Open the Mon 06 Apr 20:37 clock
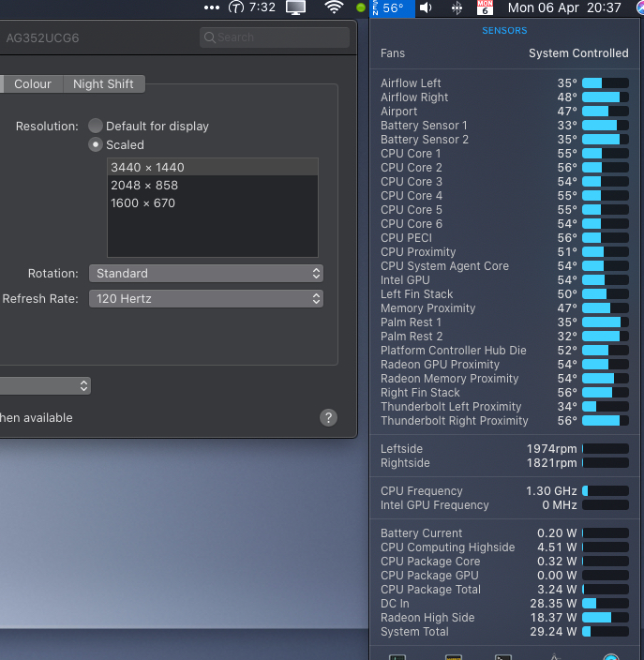The height and width of the screenshot is (660, 644). pos(564,7)
